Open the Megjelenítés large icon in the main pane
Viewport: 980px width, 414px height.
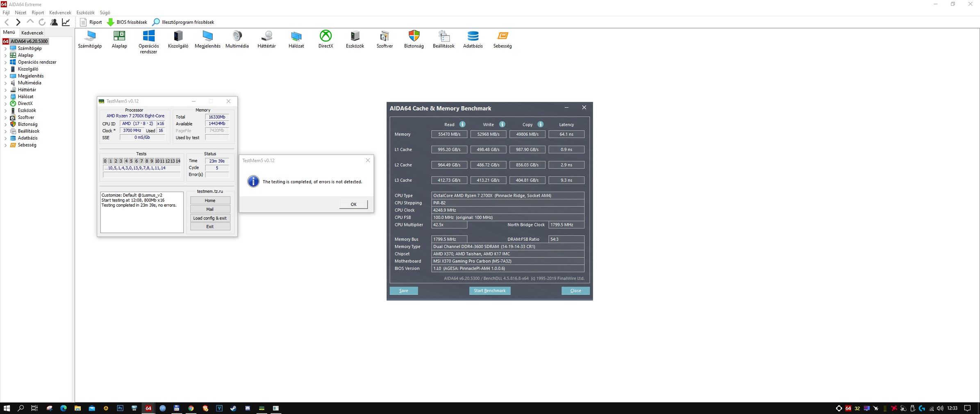207,39
